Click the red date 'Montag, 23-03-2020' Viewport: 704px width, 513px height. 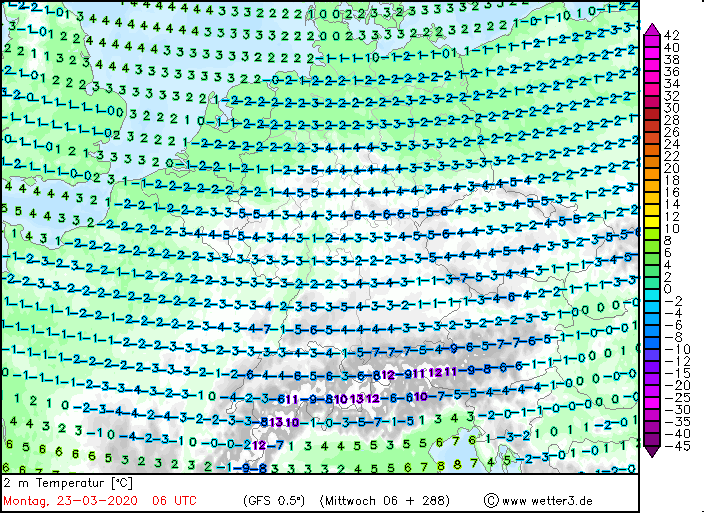coord(70,501)
